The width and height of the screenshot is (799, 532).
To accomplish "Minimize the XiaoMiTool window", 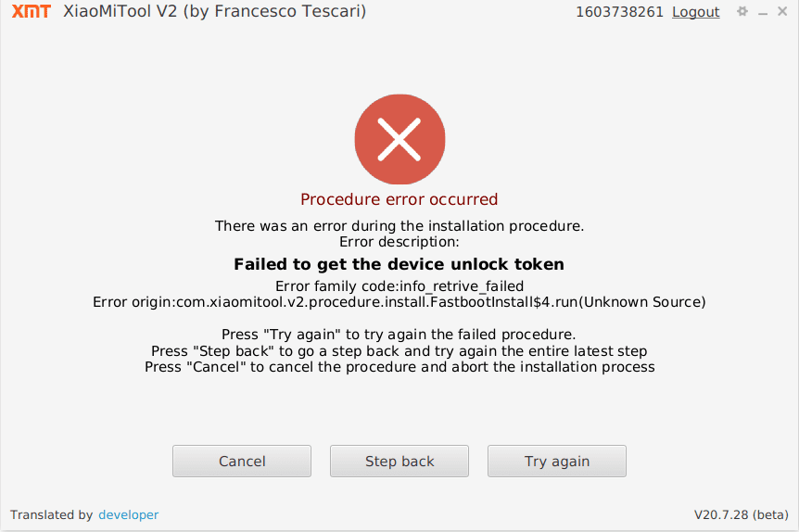I will tap(763, 12).
